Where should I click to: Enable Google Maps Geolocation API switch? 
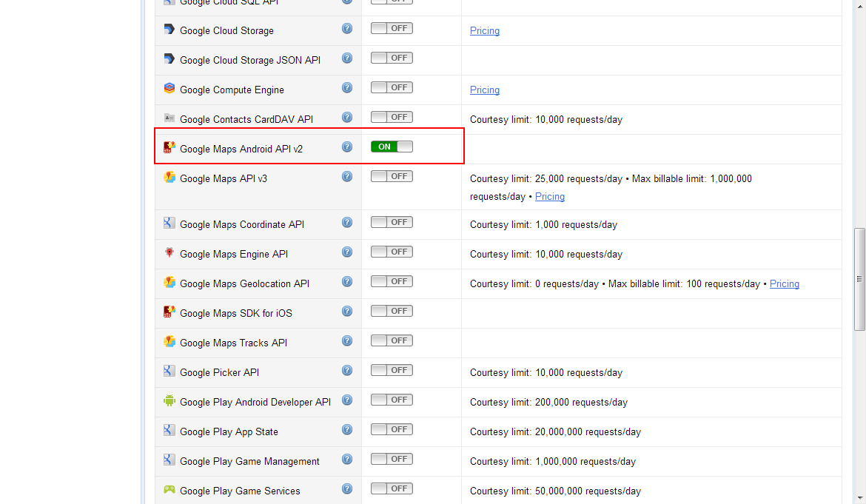coord(392,281)
